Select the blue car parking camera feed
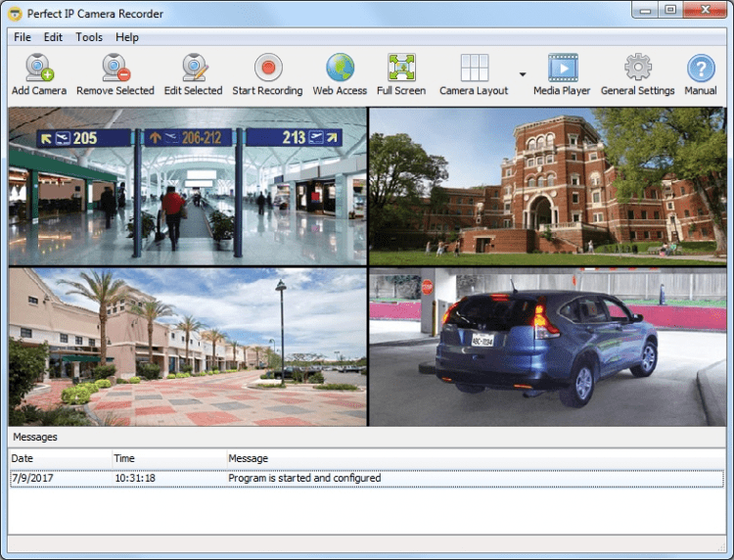 click(x=548, y=348)
